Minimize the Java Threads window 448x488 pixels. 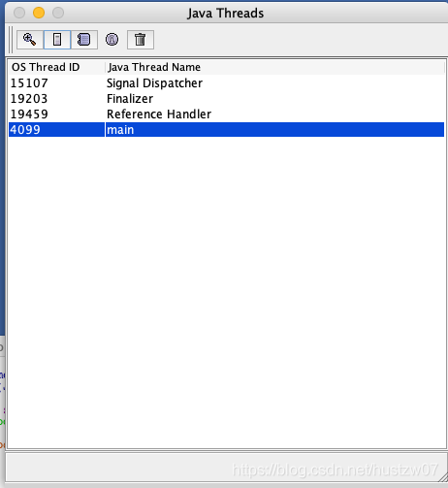pyautogui.click(x=39, y=13)
